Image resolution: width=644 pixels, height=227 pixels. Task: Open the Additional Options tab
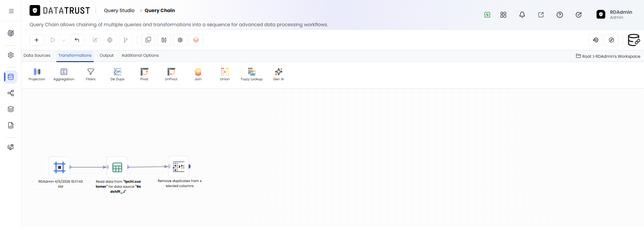[140, 55]
